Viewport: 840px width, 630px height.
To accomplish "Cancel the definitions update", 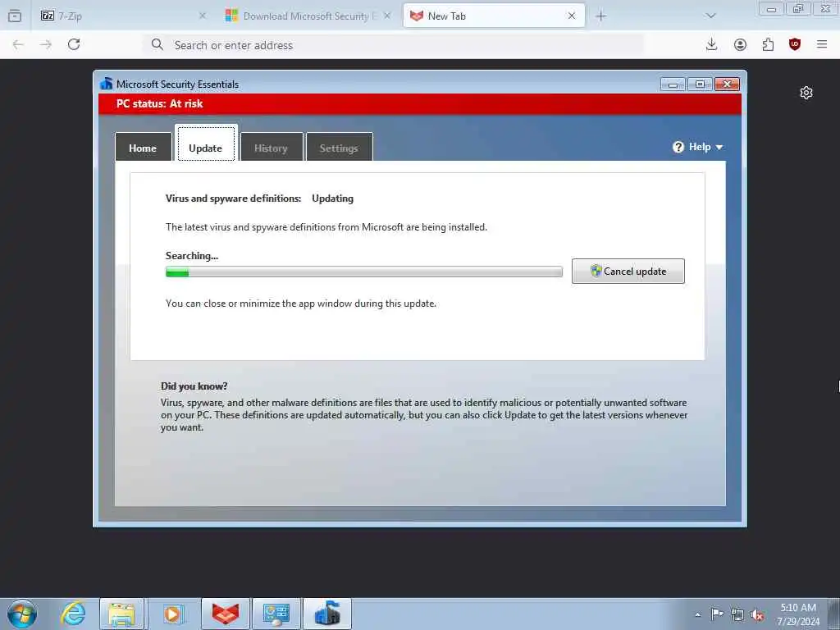I will 628,271.
